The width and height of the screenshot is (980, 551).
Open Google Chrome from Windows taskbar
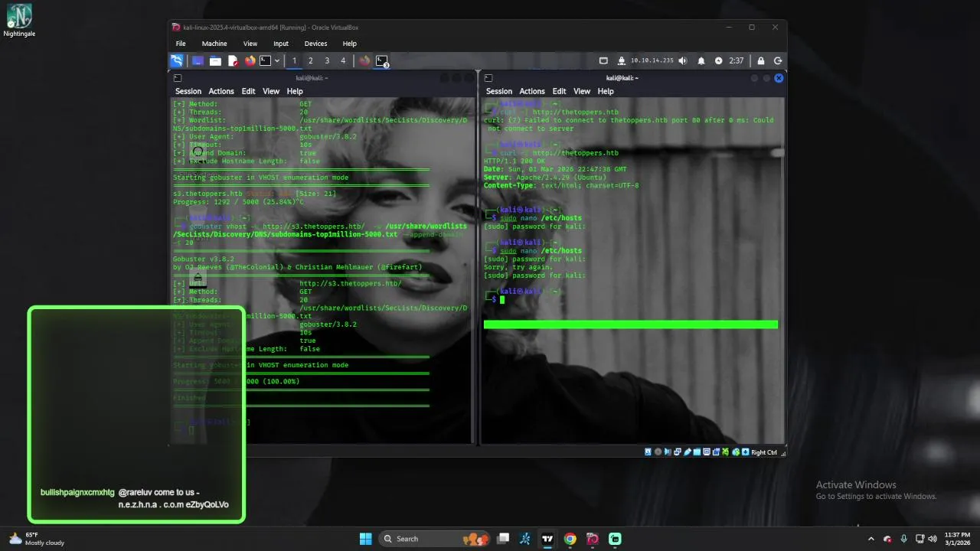(x=570, y=539)
